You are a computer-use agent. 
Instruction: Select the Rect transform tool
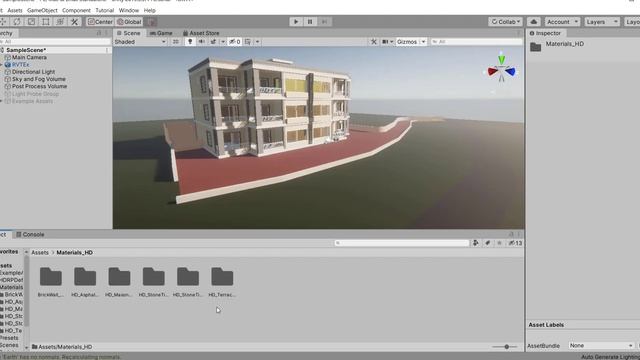pyautogui.click(x=46, y=22)
